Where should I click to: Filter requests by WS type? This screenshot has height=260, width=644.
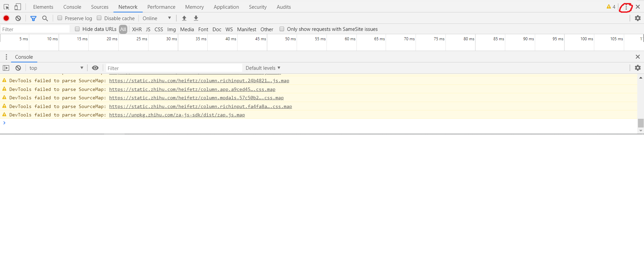tap(229, 29)
